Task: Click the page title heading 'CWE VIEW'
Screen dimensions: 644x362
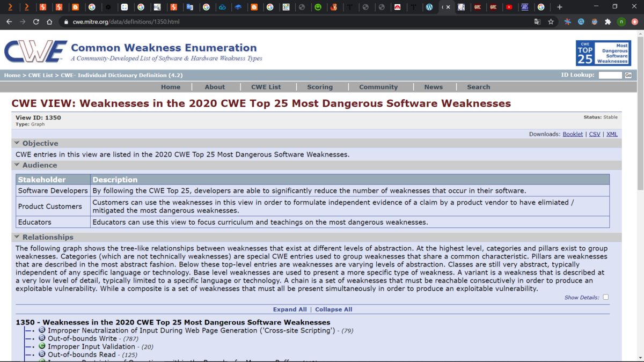Action: 261,104
